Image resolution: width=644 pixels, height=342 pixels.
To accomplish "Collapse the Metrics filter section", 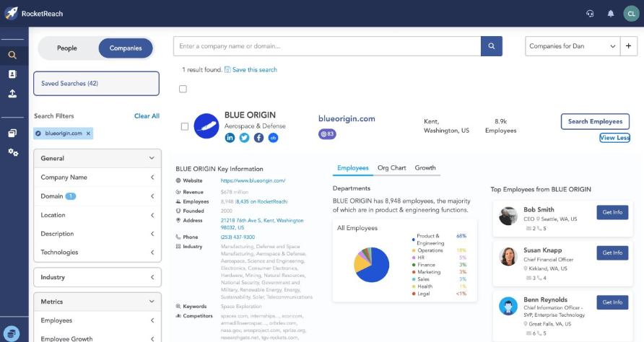I will [x=97, y=302].
